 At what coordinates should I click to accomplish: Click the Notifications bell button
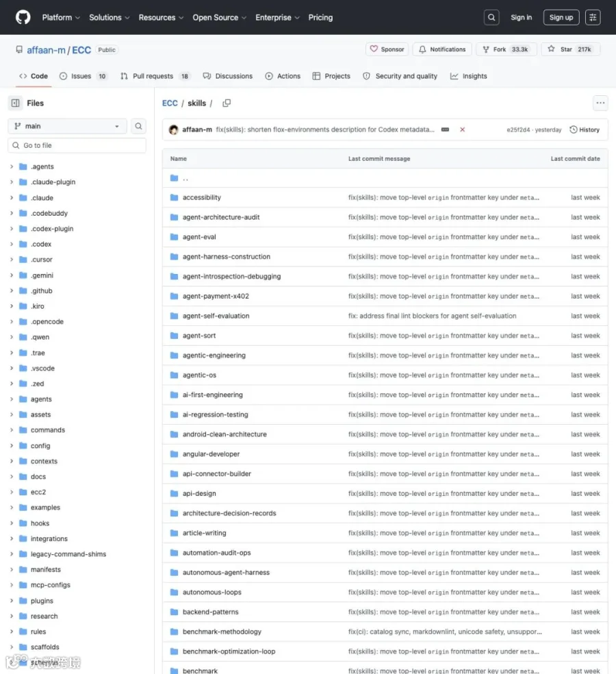coord(442,49)
